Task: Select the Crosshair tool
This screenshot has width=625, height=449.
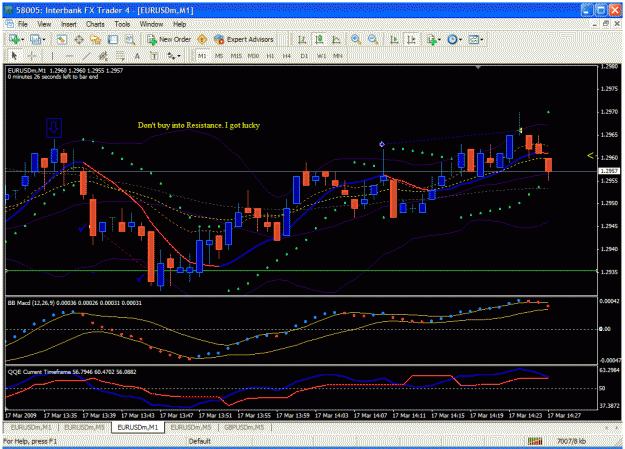Action: click(32, 56)
